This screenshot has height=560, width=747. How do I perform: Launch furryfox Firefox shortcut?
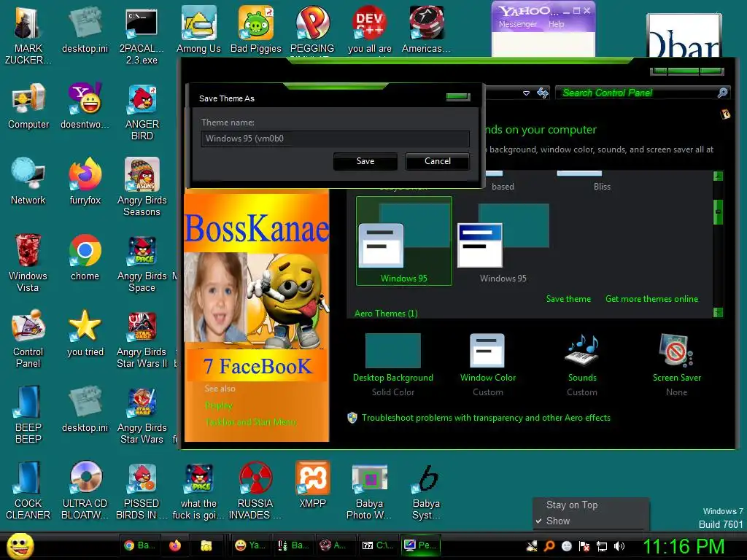click(x=85, y=182)
